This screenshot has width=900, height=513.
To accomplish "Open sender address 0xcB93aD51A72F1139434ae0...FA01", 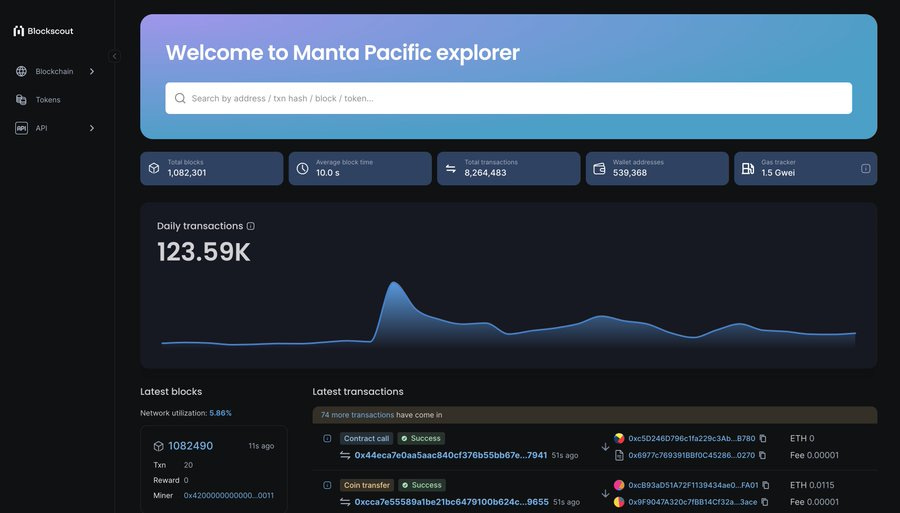I will [x=693, y=485].
